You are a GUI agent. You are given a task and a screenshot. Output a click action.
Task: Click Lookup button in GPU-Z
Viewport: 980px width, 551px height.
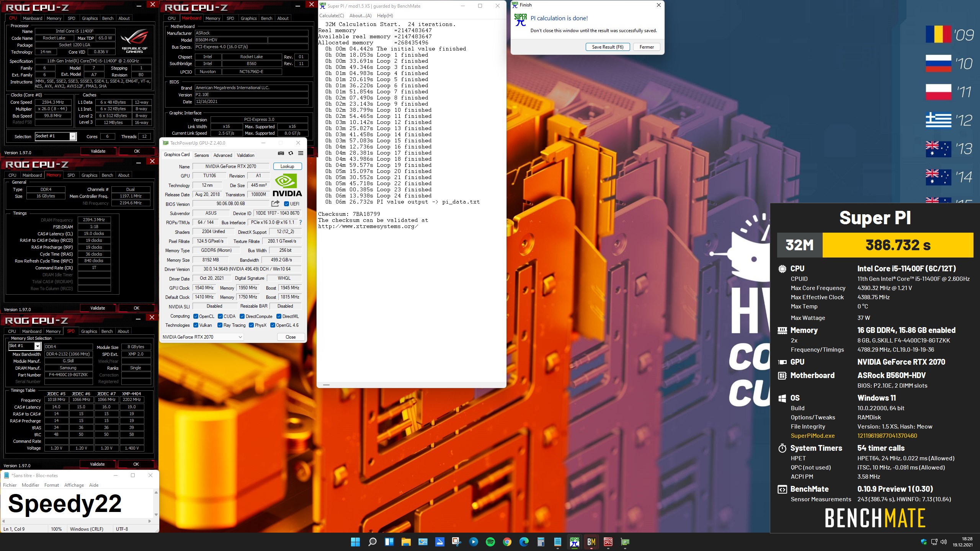point(287,166)
